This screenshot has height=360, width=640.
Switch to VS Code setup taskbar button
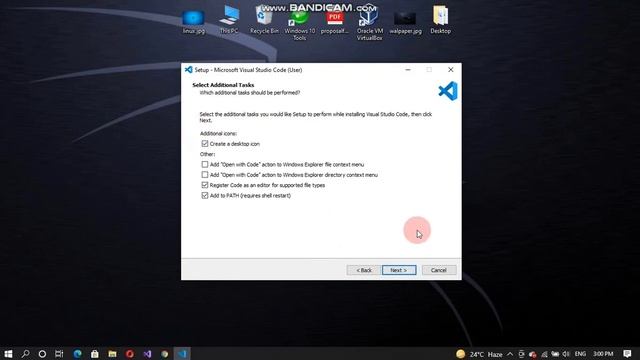182,353
